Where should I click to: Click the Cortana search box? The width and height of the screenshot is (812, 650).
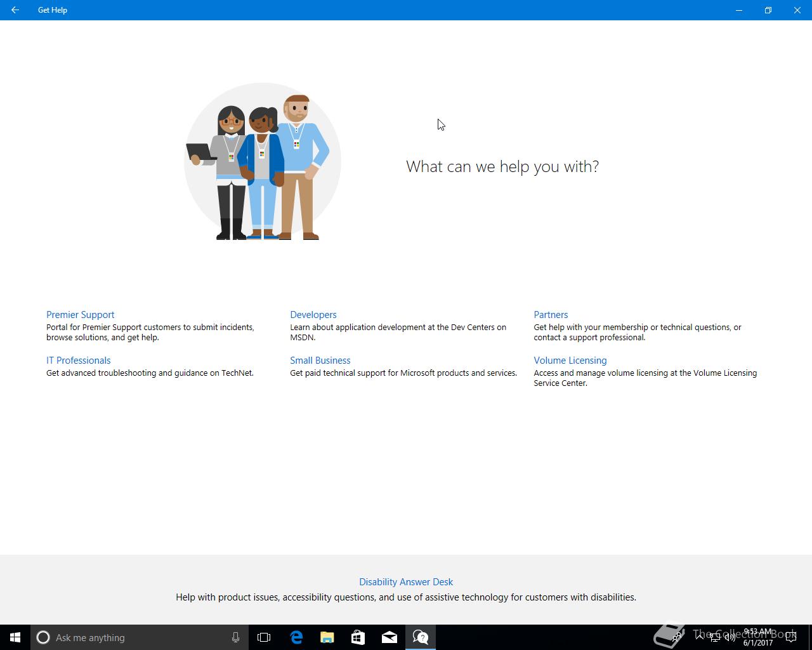pyautogui.click(x=138, y=637)
